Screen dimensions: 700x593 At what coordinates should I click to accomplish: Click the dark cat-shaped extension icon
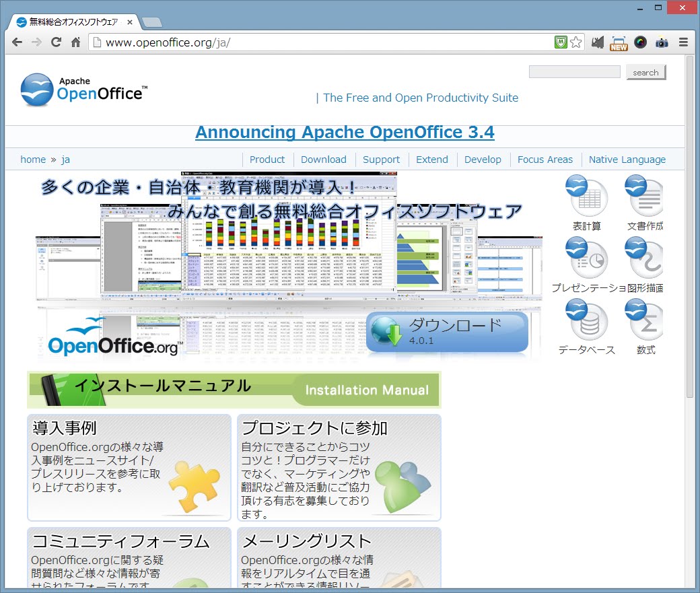[x=597, y=42]
